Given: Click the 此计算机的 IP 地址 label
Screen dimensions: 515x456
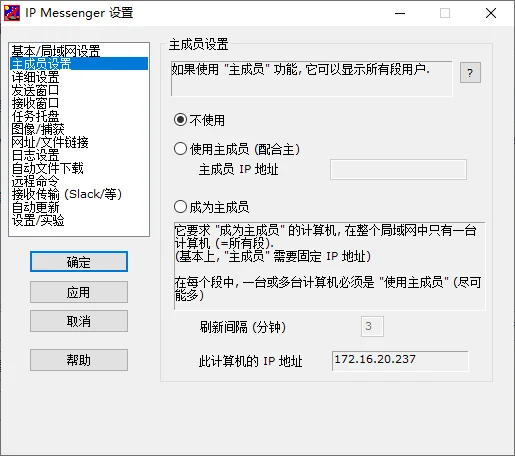Looking at the screenshot, I should coord(250,361).
